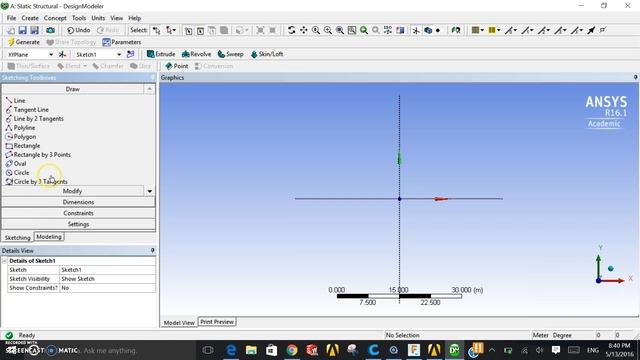Viewport: 640px width, 360px height.
Task: Click the Zoom to Fit green magnifier icon
Action: pyautogui.click(x=364, y=30)
